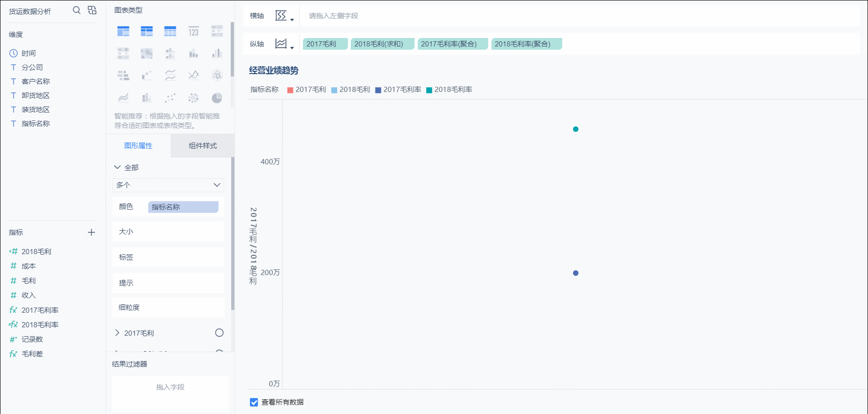
Task: Select the scatter chart type
Action: [170, 98]
